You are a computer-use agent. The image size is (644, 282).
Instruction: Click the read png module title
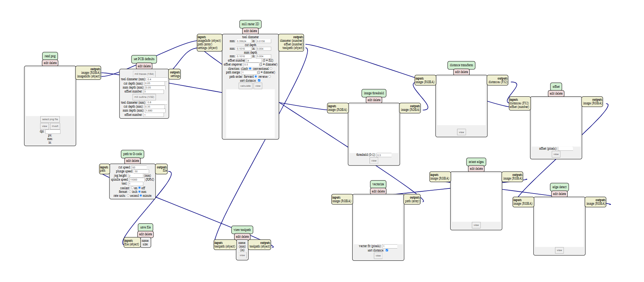pyautogui.click(x=50, y=56)
